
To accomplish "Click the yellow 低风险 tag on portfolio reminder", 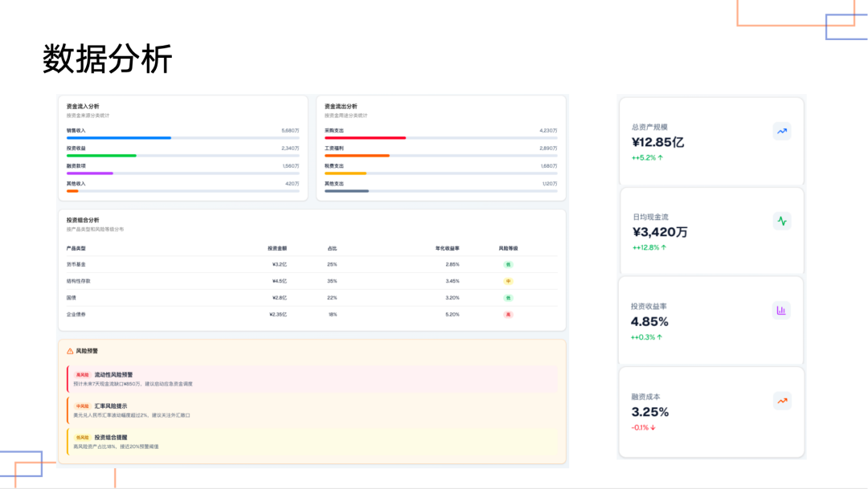I will (83, 438).
